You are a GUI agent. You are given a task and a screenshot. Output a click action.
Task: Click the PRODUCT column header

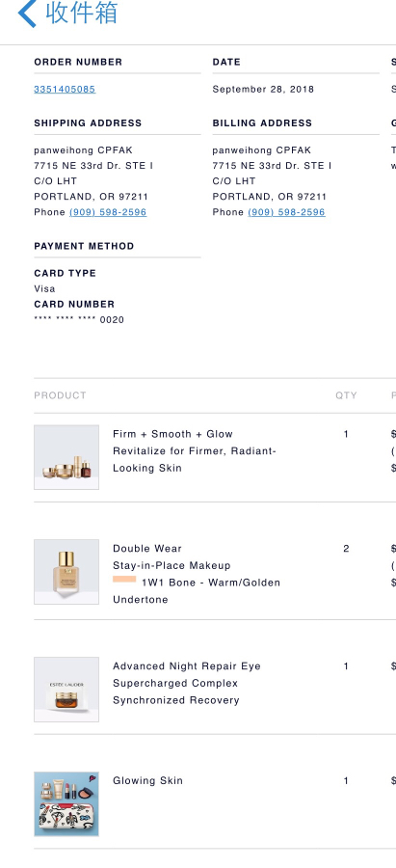(61, 395)
